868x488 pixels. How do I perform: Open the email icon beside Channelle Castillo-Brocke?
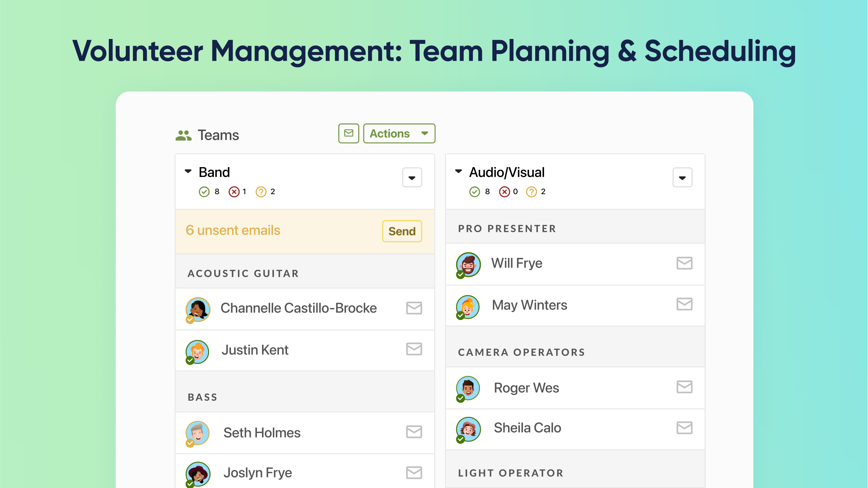414,308
